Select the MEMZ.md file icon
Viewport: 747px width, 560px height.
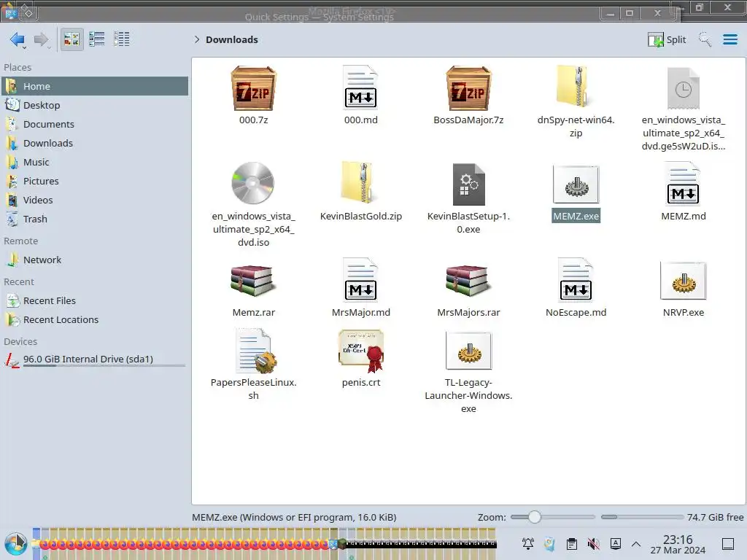(683, 184)
